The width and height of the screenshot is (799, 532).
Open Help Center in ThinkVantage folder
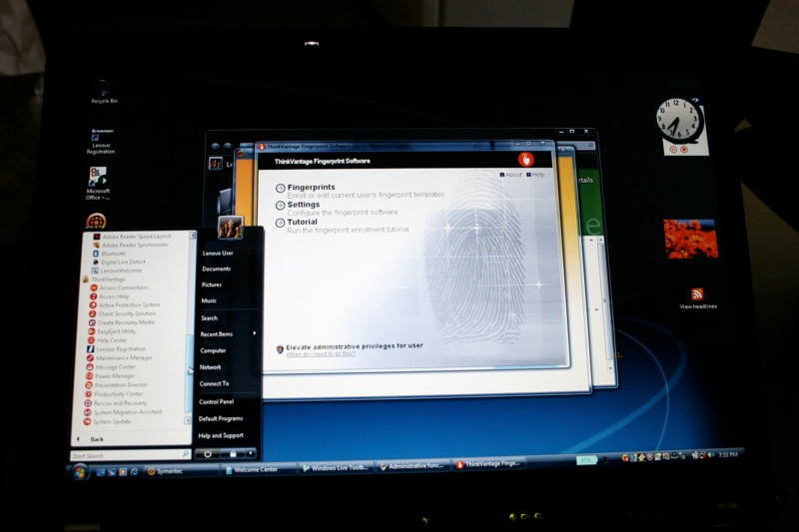(107, 340)
